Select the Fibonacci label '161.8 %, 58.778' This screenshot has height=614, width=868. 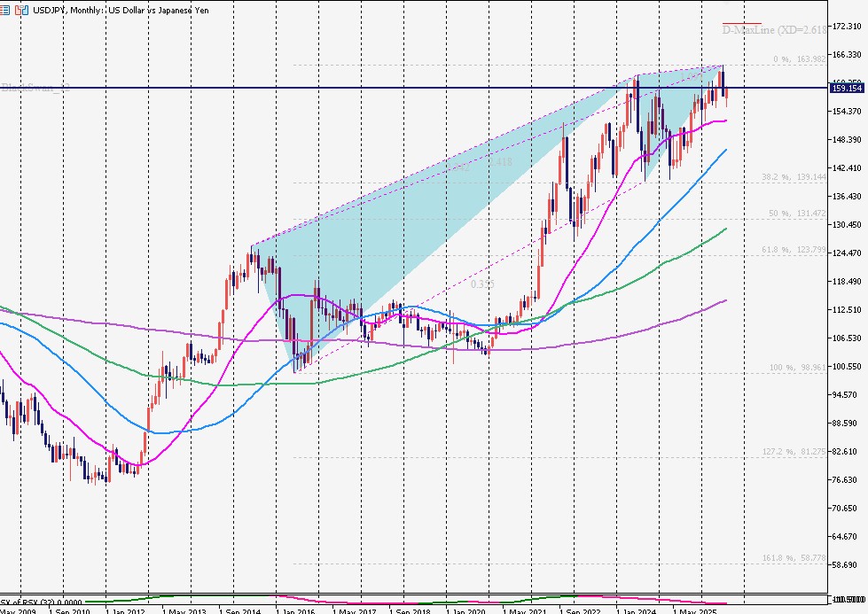[x=794, y=558]
